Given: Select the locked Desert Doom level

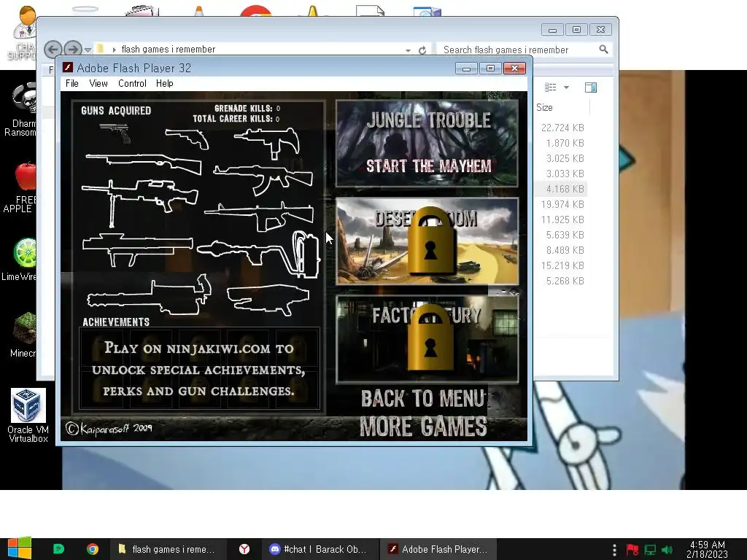Looking at the screenshot, I should 427,241.
